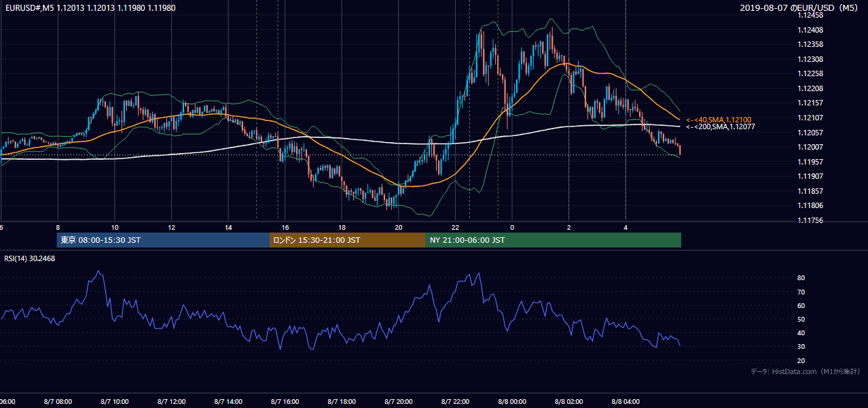Click the 8/7 22:00 time axis label
The width and height of the screenshot is (868, 408).
[x=456, y=401]
